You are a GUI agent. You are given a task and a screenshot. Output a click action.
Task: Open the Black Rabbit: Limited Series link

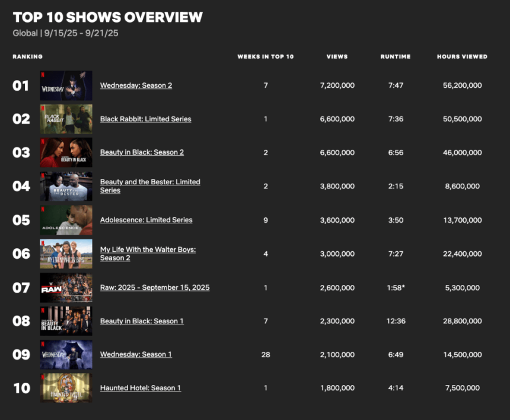(145, 119)
